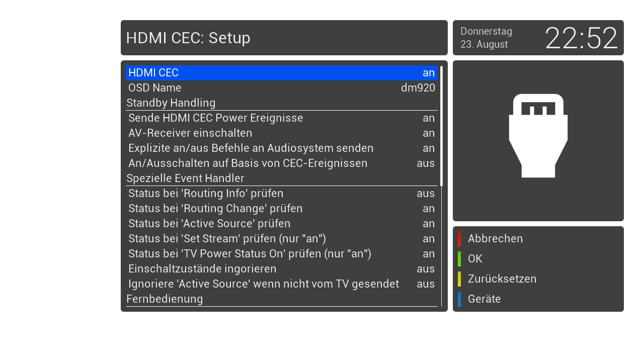Toggle Explizite an/aus Befehle an Audiosystem
This screenshot has height=362, width=644.
coord(281,148)
